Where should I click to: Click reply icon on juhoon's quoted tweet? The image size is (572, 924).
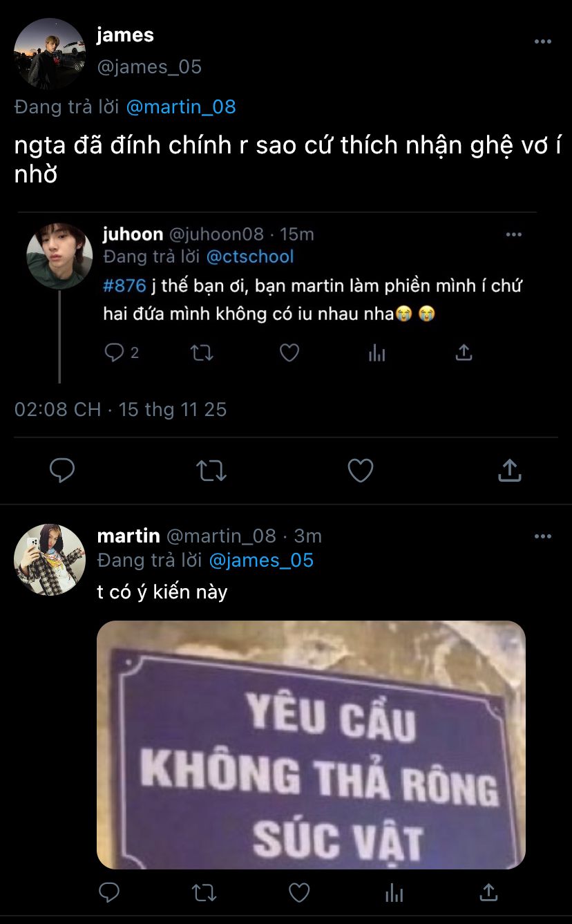113,353
